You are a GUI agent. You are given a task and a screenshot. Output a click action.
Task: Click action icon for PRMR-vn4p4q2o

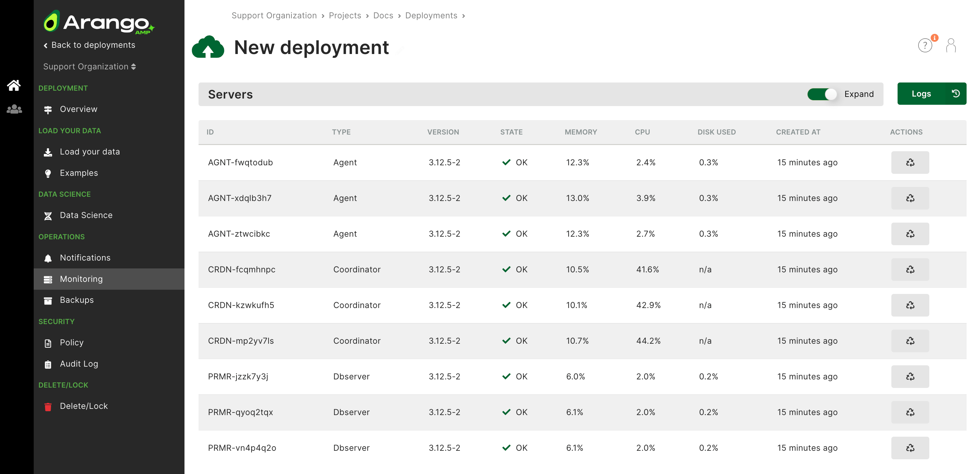(x=910, y=448)
